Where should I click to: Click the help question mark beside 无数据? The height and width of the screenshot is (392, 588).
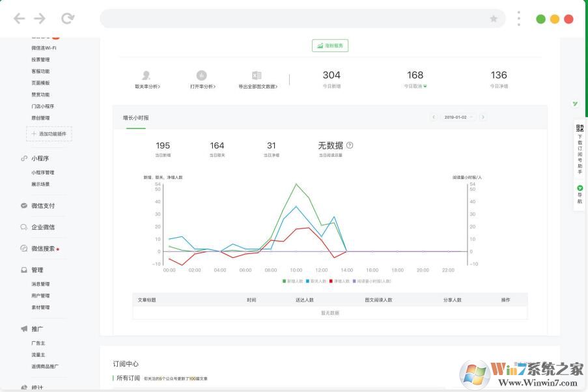350,145
